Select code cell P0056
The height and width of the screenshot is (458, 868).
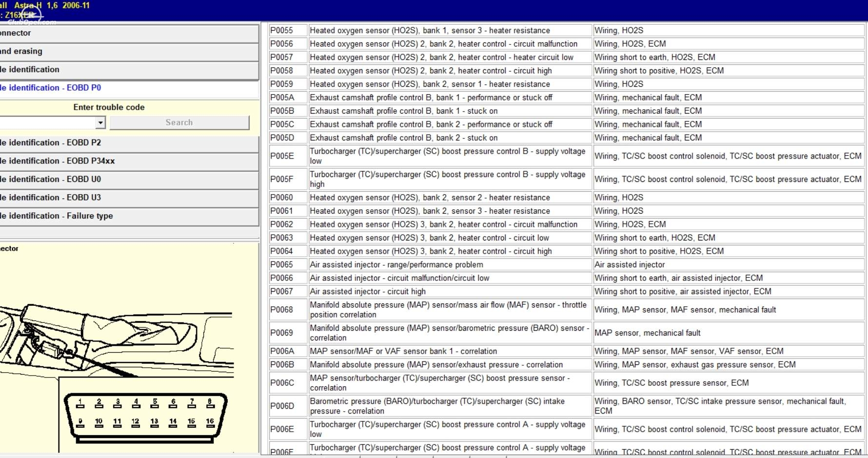click(288, 44)
